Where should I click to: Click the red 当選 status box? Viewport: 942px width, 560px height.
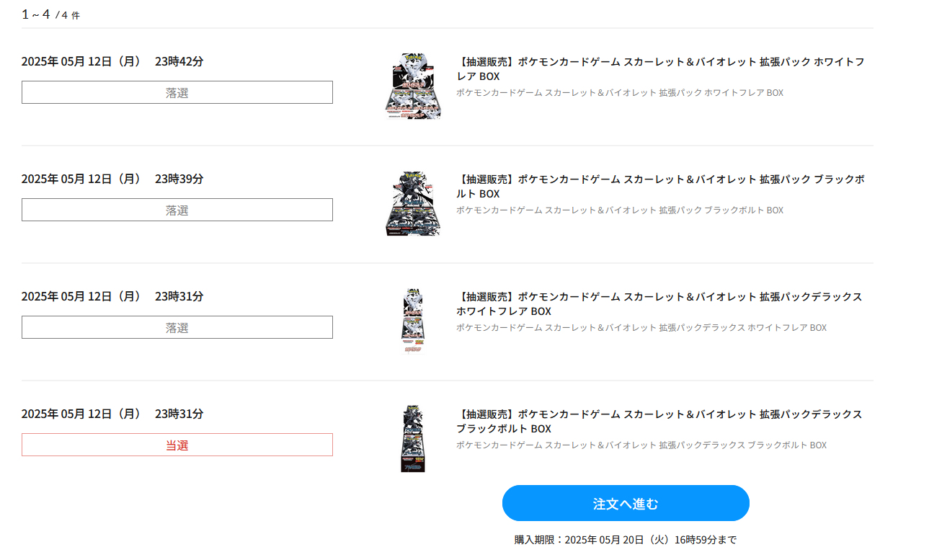coord(177,445)
